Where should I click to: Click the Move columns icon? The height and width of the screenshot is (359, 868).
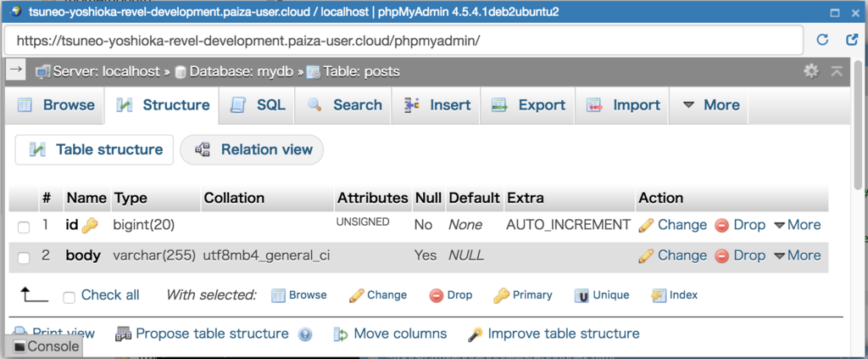point(341,334)
